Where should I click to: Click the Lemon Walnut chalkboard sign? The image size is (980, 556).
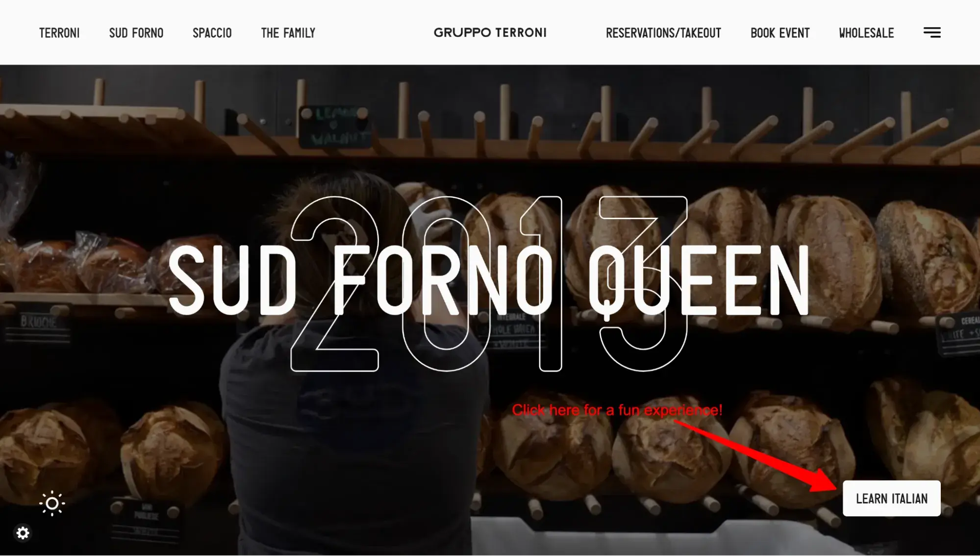(335, 126)
